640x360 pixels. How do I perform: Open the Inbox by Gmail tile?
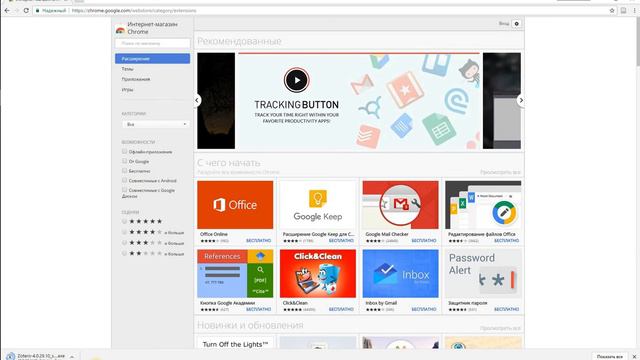[400, 273]
